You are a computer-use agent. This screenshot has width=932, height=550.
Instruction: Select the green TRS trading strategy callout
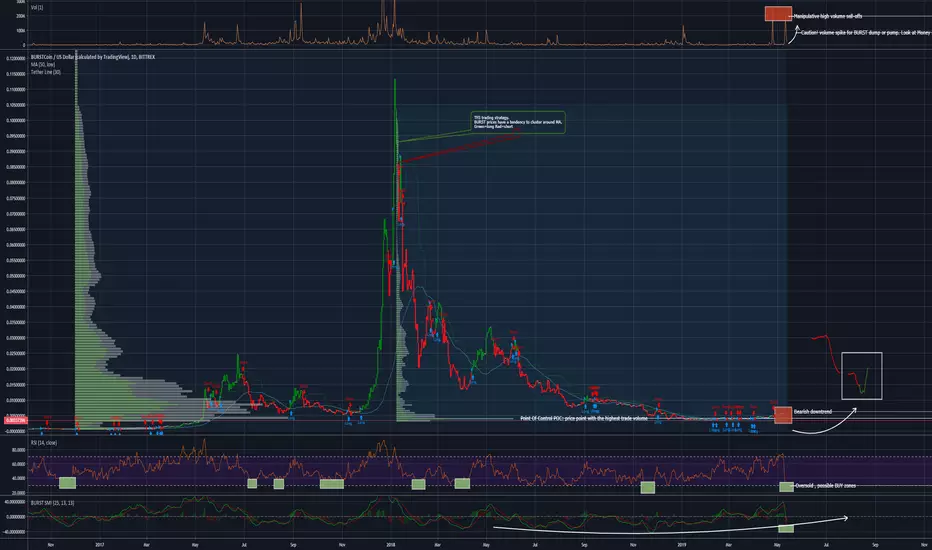[x=518, y=122]
